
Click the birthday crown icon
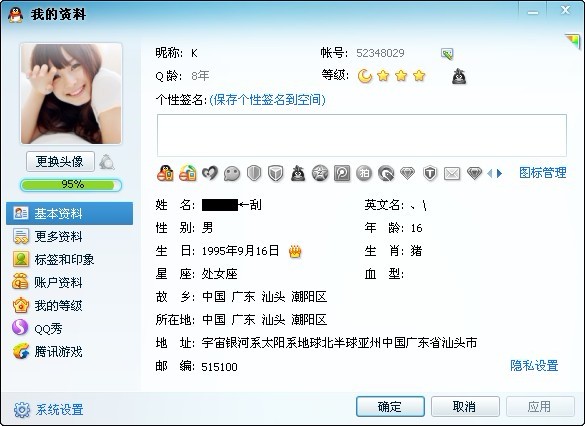(295, 251)
